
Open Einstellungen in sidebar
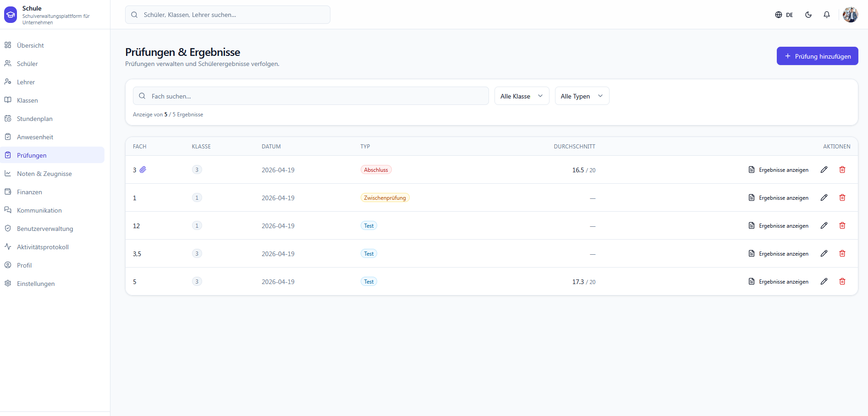(52, 284)
